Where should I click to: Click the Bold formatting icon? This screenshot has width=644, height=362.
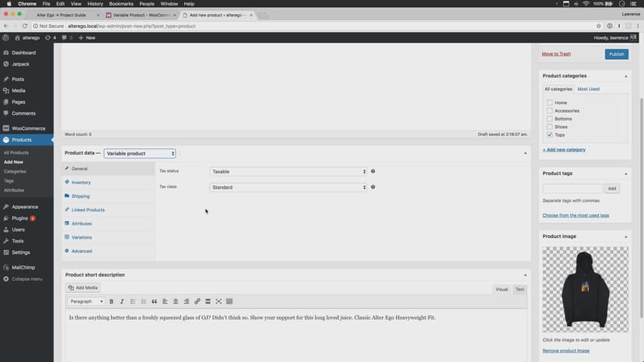[x=111, y=301]
